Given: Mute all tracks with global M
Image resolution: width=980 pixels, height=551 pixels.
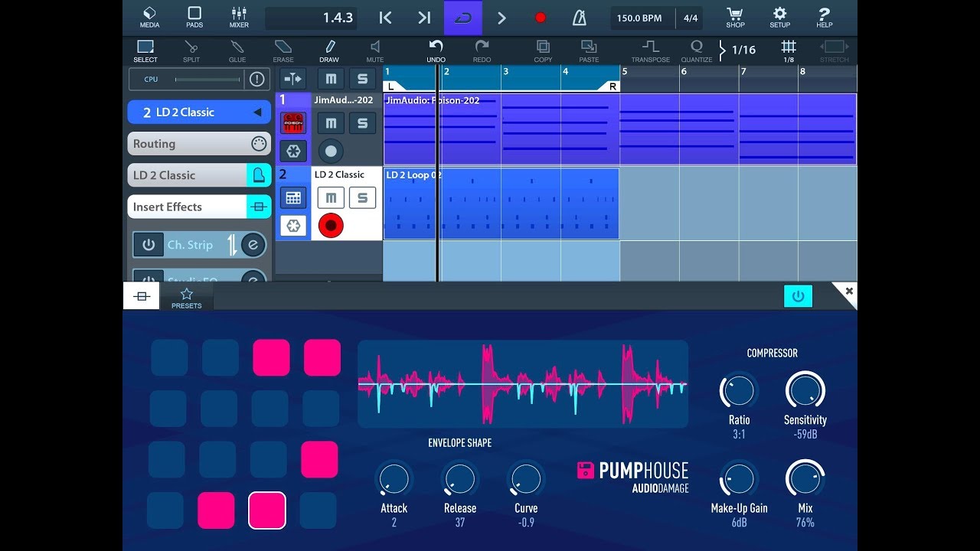Looking at the screenshot, I should tap(331, 79).
